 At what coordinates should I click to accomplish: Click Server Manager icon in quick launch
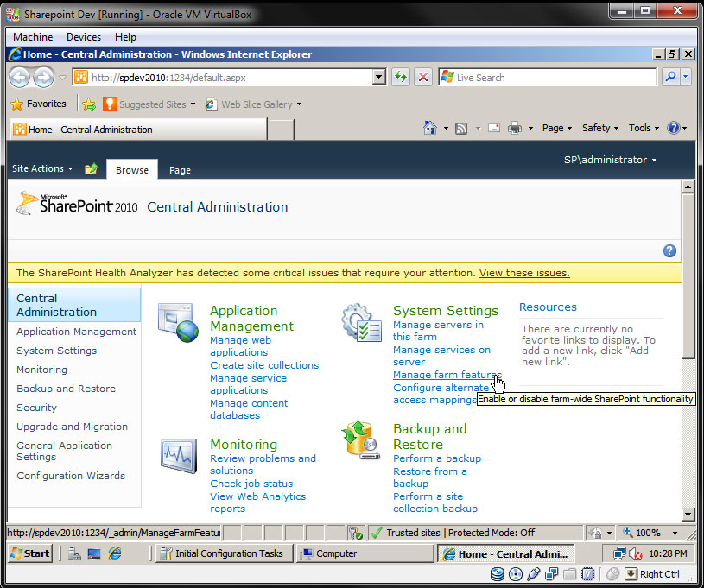tap(74, 553)
